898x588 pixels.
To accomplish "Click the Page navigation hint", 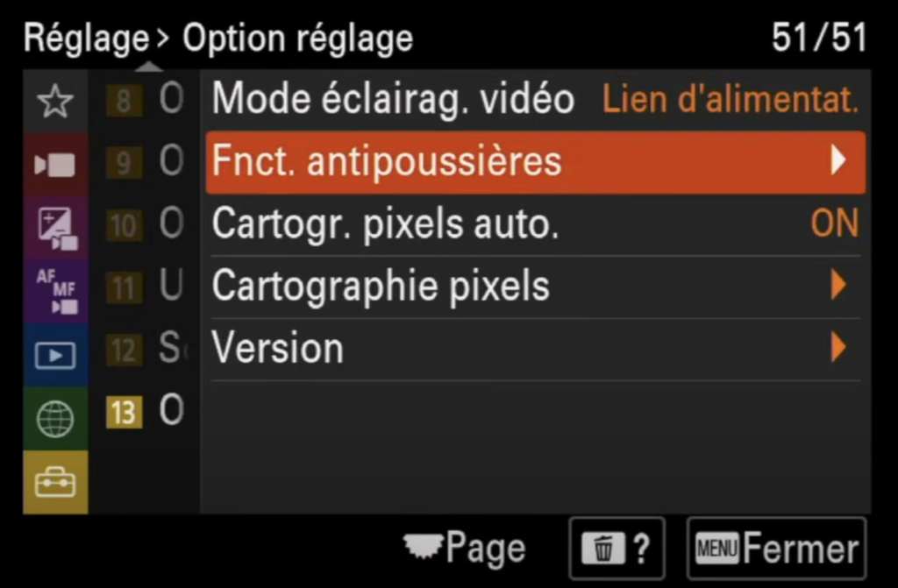I will coord(465,549).
